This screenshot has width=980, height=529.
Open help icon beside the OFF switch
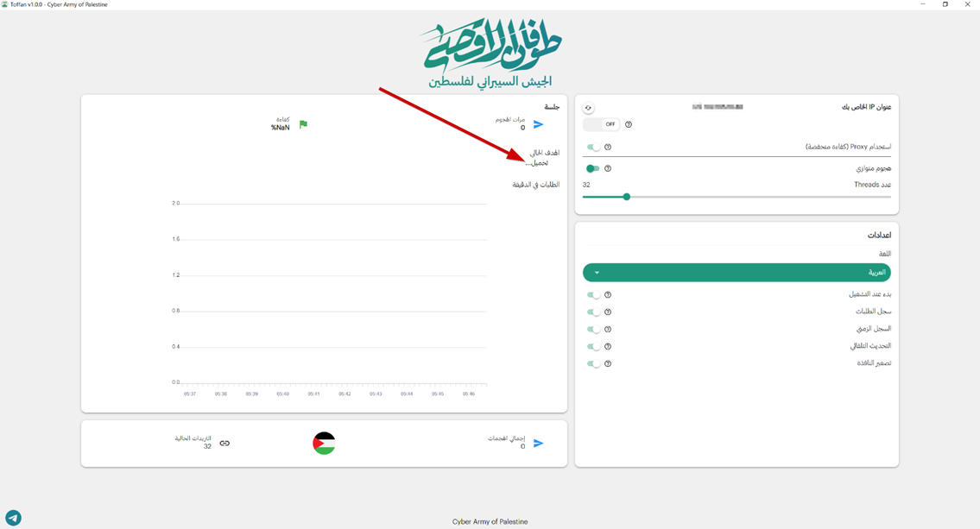pyautogui.click(x=629, y=124)
